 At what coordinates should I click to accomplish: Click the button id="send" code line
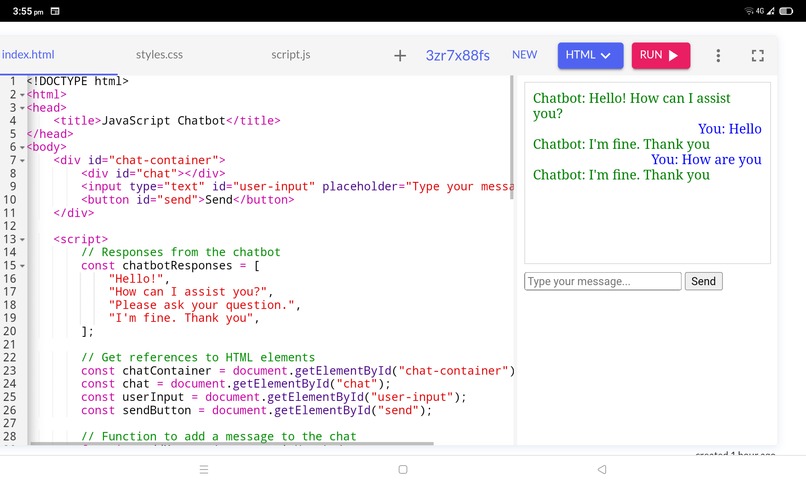click(x=188, y=200)
